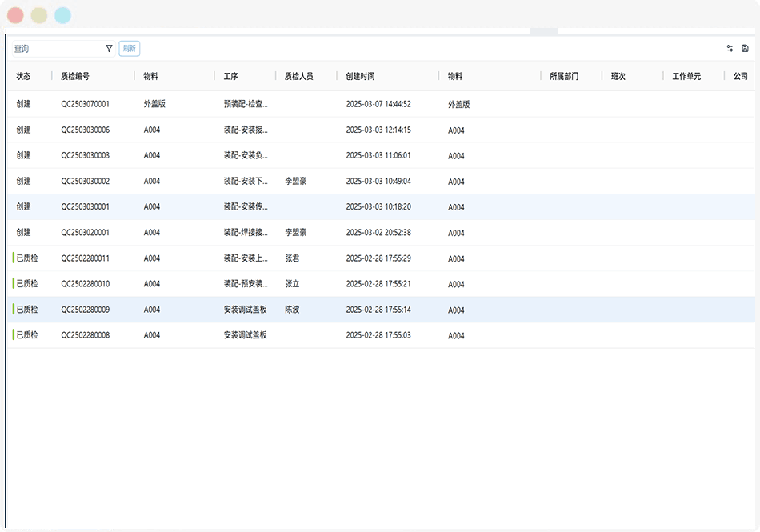The width and height of the screenshot is (760, 532).
Task: Focus the 查询 search input field
Action: pos(58,49)
